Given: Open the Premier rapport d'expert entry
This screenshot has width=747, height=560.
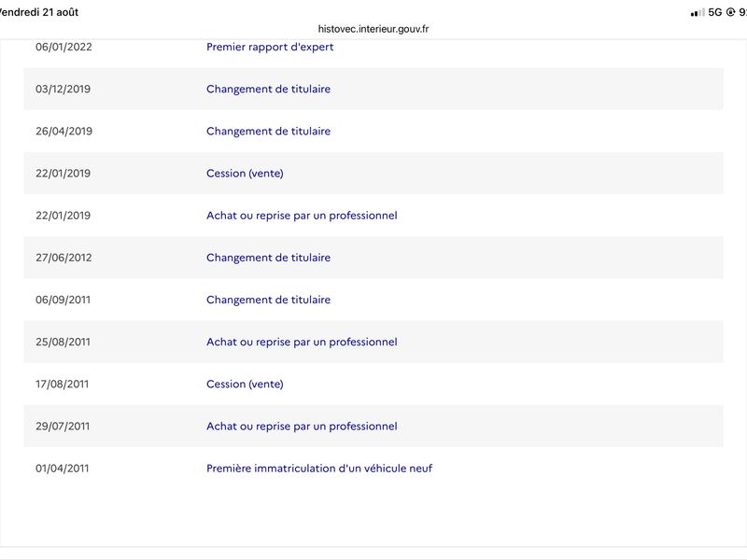Looking at the screenshot, I should (270, 47).
